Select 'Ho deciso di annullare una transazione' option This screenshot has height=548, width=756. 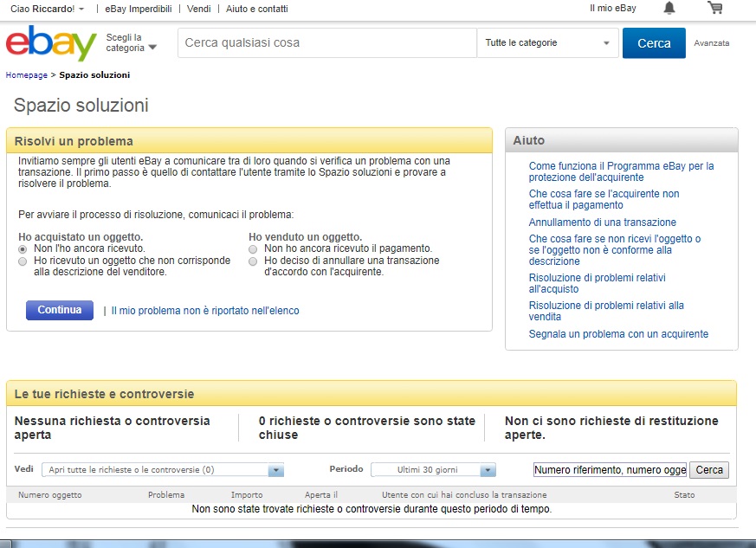[253, 261]
